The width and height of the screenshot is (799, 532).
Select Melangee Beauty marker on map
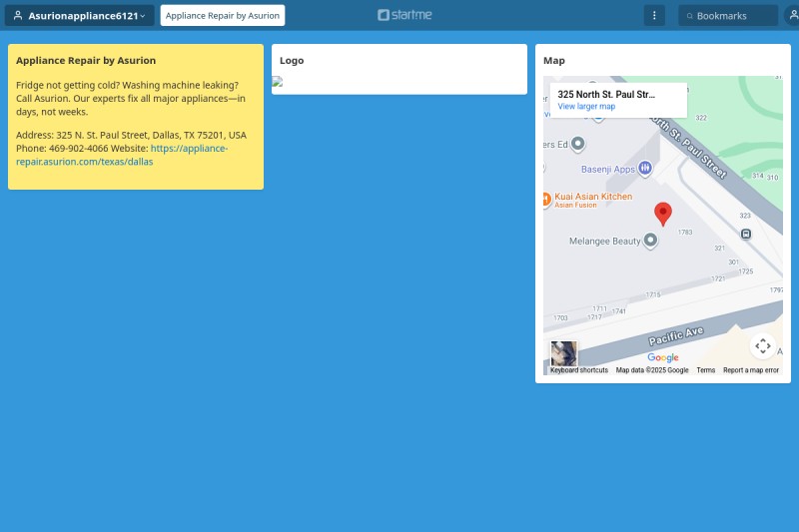point(650,240)
